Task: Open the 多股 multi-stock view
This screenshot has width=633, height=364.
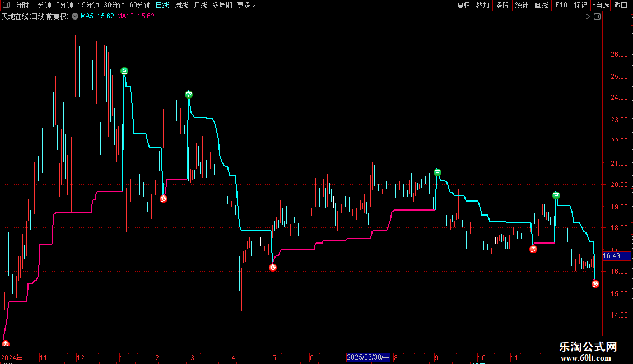Action: 502,5
